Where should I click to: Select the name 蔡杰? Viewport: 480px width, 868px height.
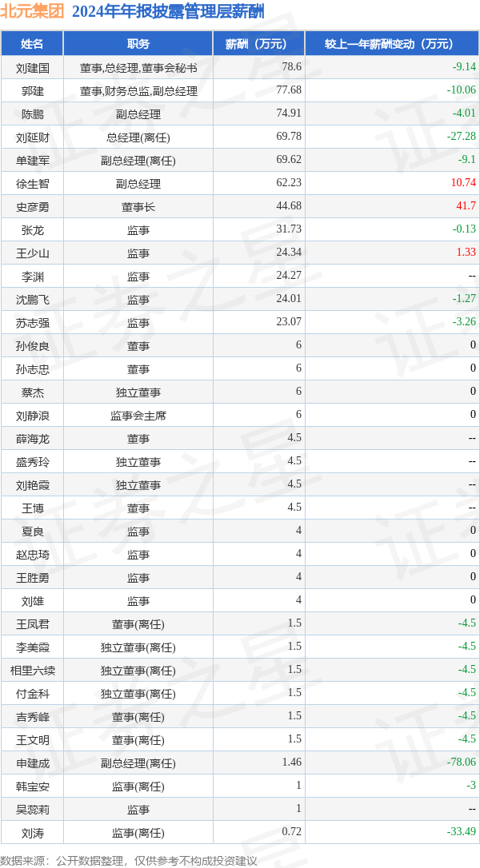click(32, 392)
